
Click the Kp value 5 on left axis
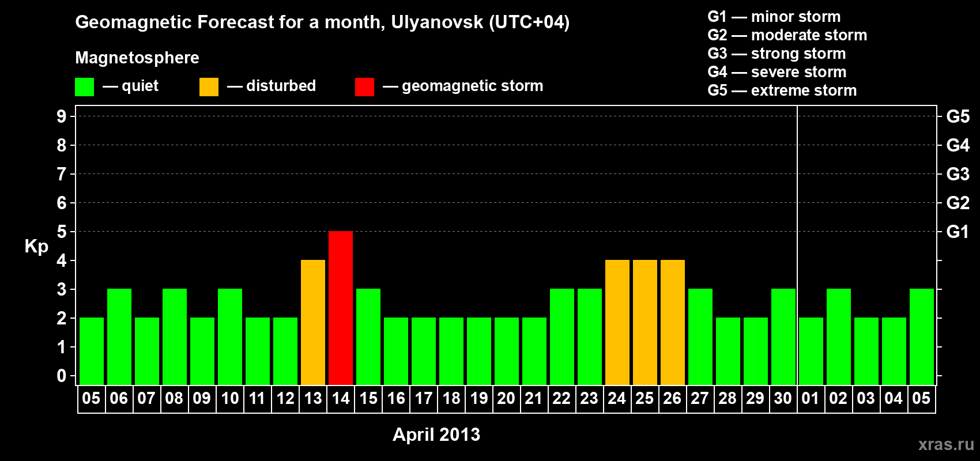[62, 232]
